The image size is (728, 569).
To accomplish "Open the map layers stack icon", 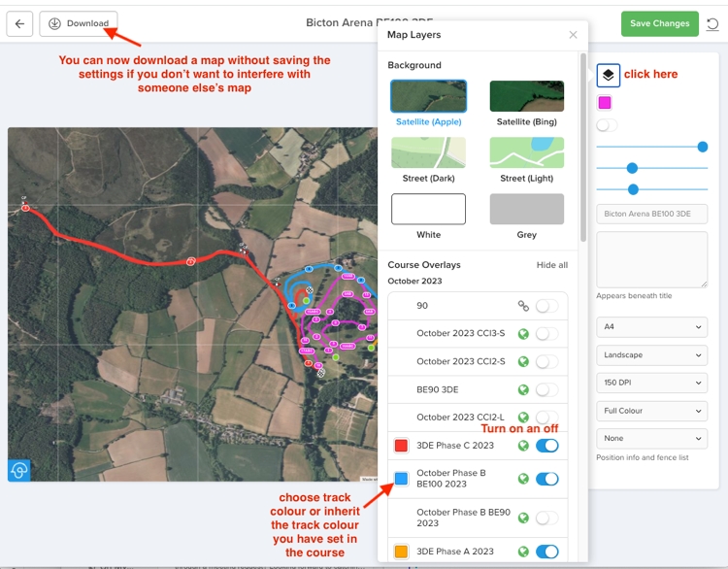I will point(608,75).
